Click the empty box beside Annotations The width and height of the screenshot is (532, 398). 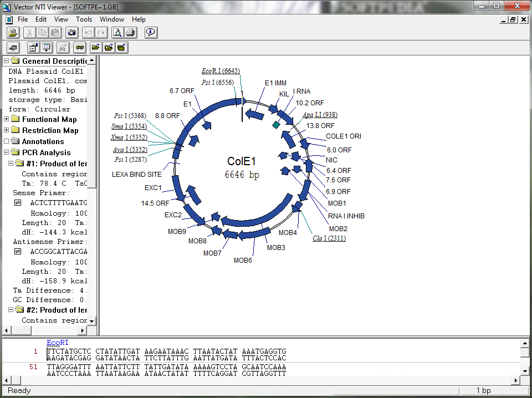tap(6, 141)
